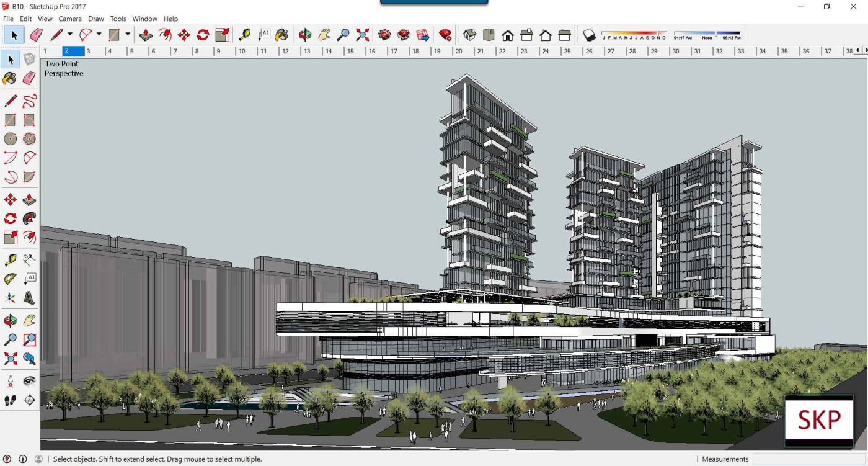Open the Extension Manager ruby icon
Screen dimensions: 868x466
[x=445, y=35]
